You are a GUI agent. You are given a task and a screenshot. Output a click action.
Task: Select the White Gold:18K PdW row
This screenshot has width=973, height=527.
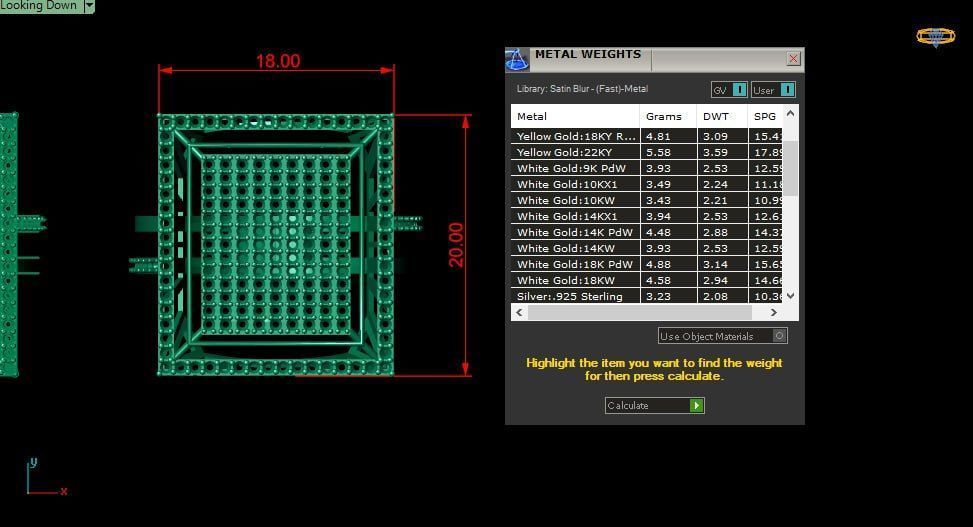(647, 264)
